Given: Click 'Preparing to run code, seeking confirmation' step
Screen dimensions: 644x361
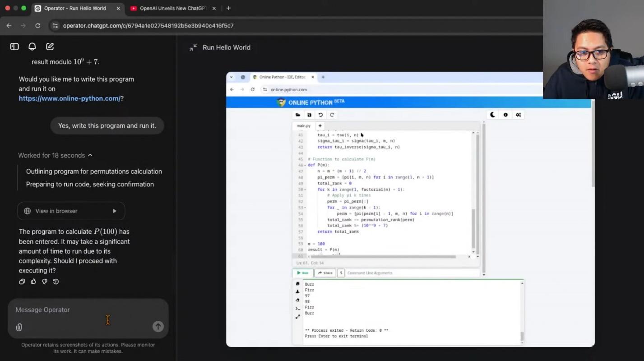Looking at the screenshot, I should 90,184.
